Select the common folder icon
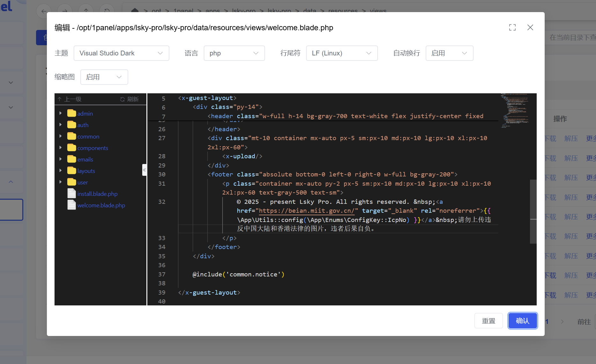 pos(72,136)
